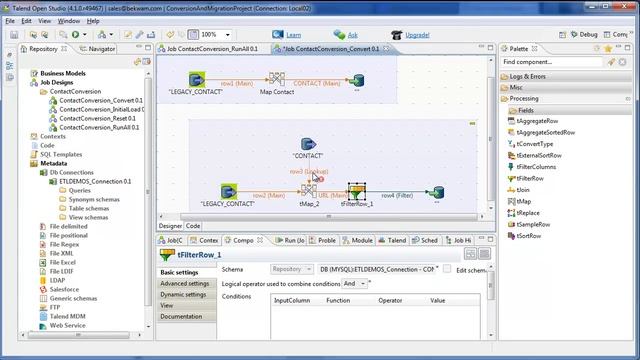Select the lower LEGACY_CONTACT input component

pos(228,191)
